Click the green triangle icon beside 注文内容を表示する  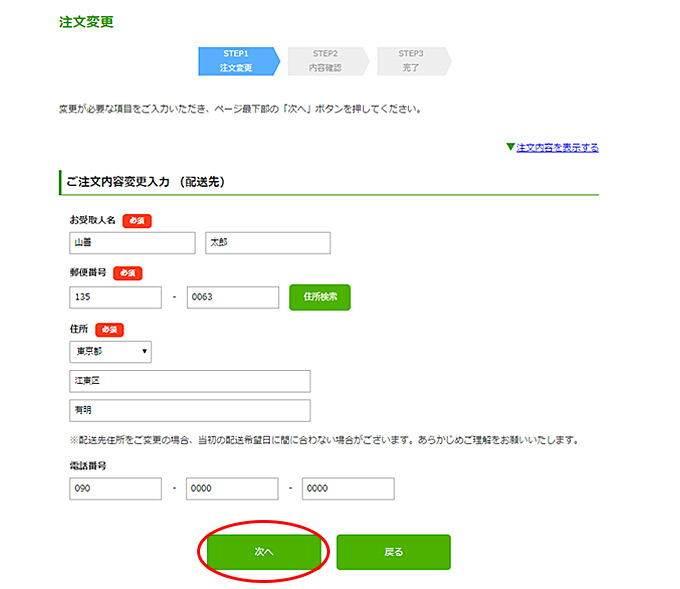[510, 148]
